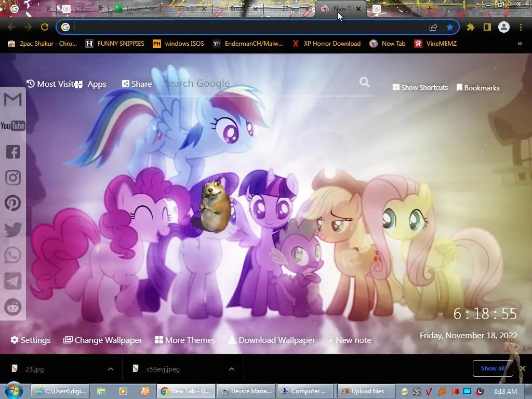
Task: Open the browser side panel icon
Action: pyautogui.click(x=487, y=27)
